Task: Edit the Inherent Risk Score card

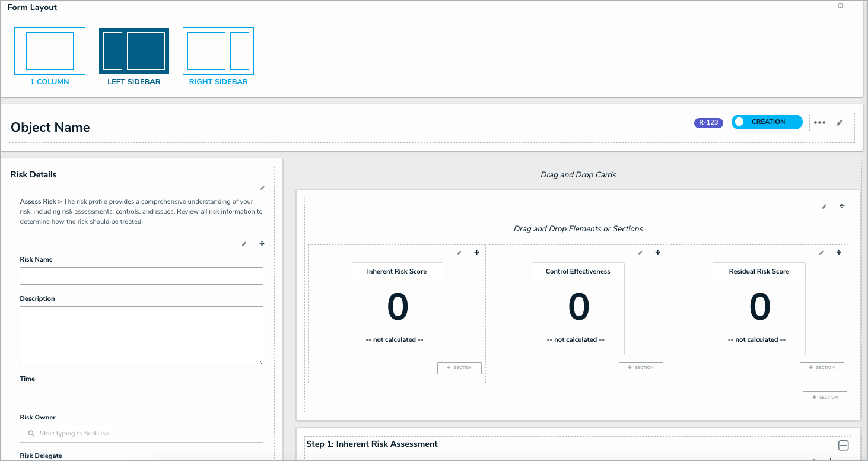Action: click(459, 253)
